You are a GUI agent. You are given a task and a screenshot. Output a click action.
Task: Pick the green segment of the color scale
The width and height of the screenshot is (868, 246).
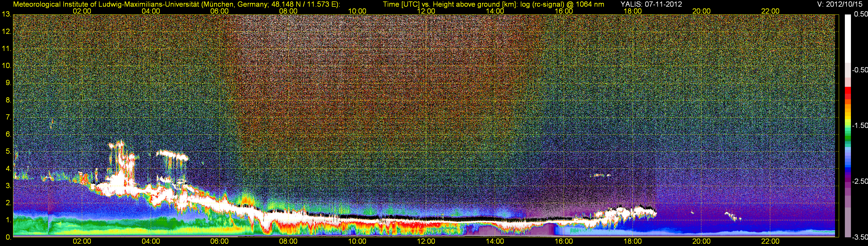point(848,137)
